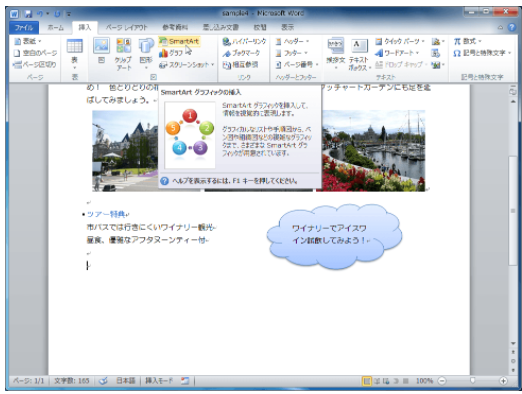The image size is (522, 394).
Task: Open the ファイル backstage tab
Action: (x=24, y=27)
